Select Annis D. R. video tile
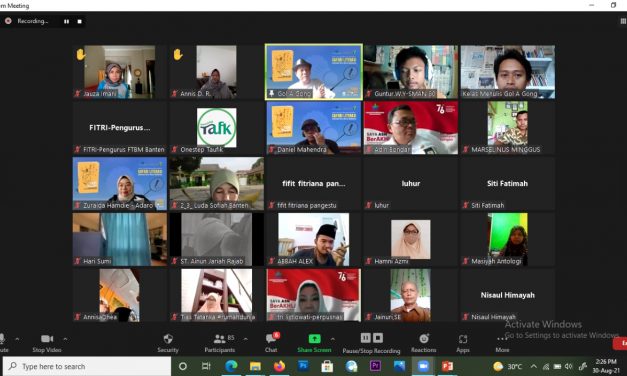Screen dimensions: 627x376 216,72
